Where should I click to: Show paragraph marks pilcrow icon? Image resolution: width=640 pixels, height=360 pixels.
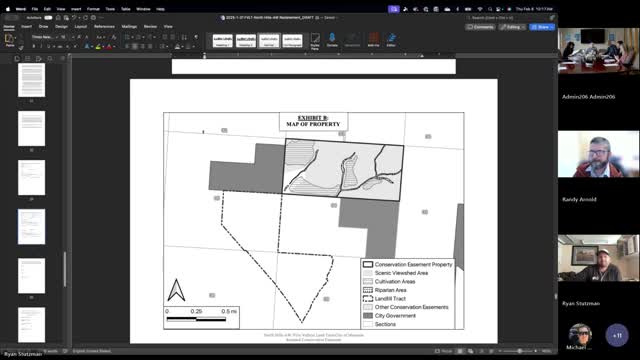pos(196,37)
